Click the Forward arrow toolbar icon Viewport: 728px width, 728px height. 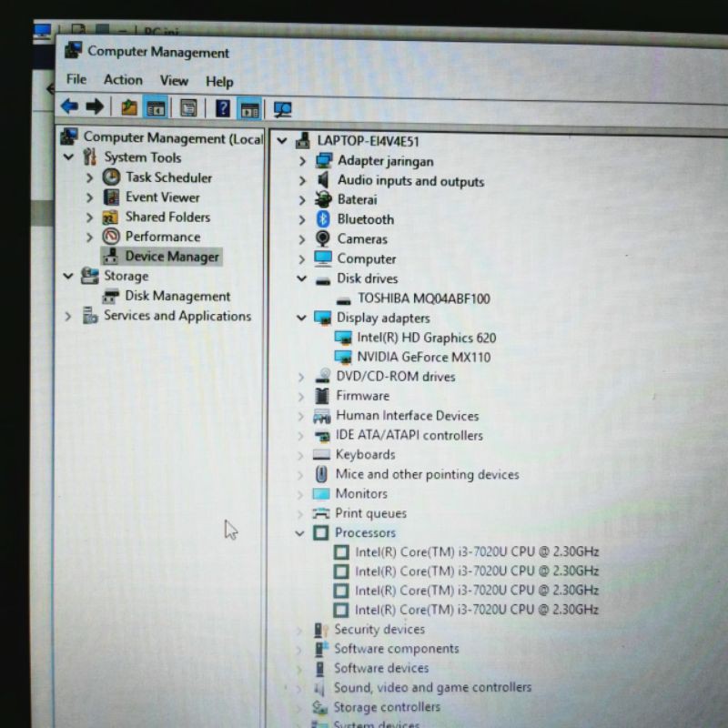[95, 107]
